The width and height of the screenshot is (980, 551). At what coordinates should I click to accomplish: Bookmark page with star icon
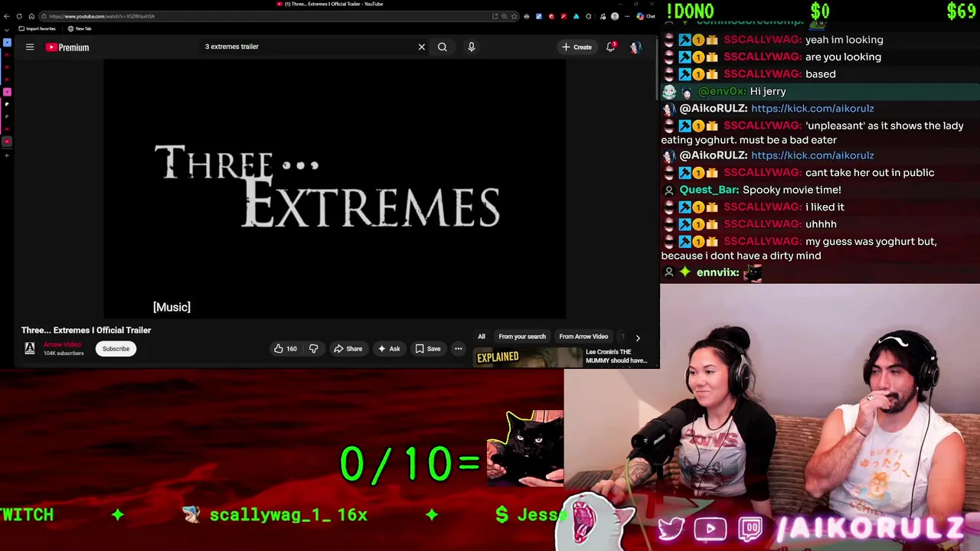click(x=514, y=16)
